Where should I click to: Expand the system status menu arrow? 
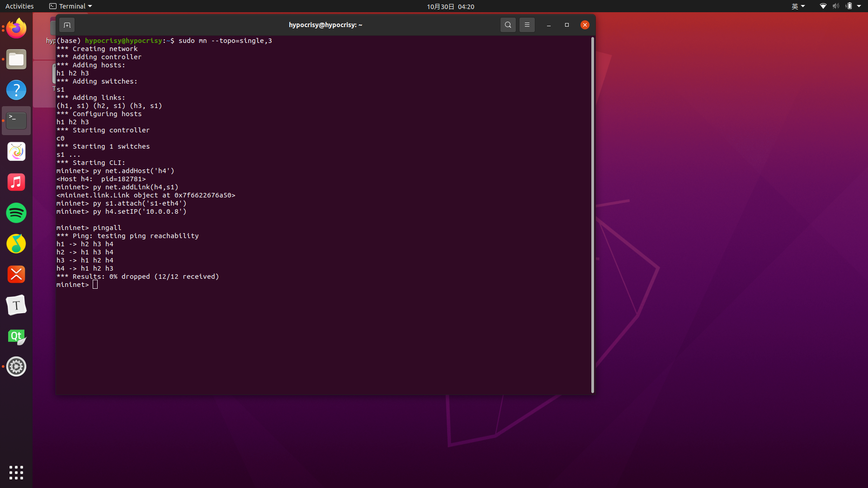point(859,6)
